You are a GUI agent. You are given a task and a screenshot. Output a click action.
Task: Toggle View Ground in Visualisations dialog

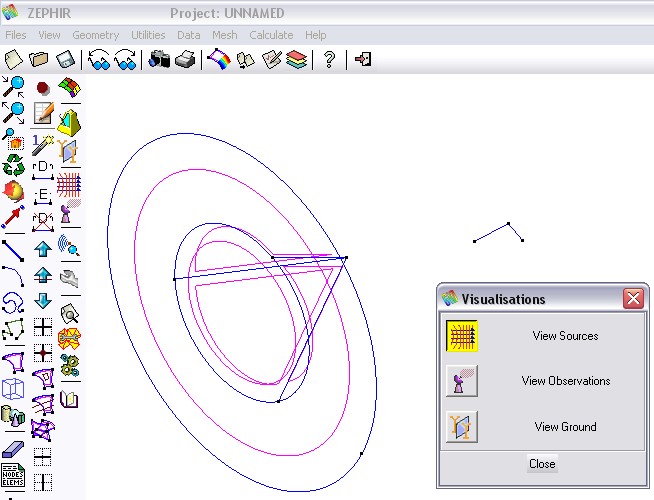point(462,427)
